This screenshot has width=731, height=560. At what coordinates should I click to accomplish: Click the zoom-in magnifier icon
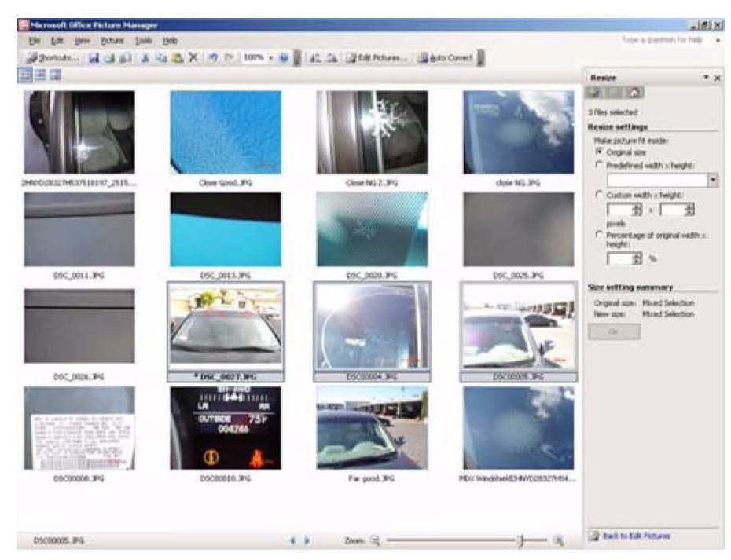[x=559, y=540]
